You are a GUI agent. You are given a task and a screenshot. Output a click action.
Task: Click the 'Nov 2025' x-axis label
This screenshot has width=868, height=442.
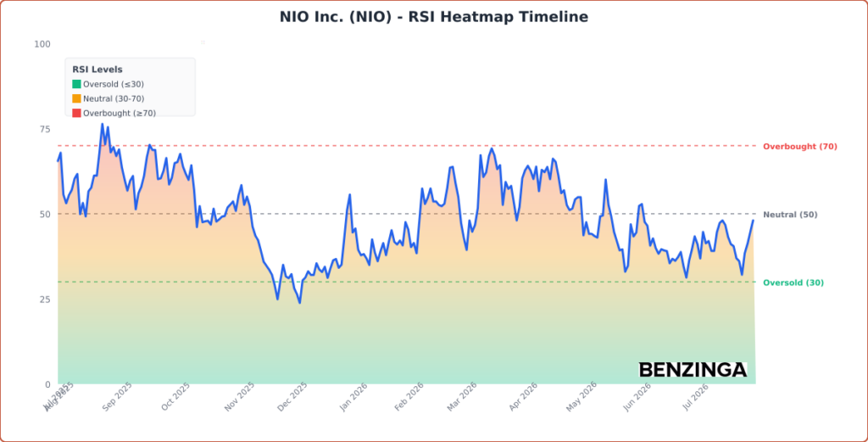pyautogui.click(x=239, y=396)
